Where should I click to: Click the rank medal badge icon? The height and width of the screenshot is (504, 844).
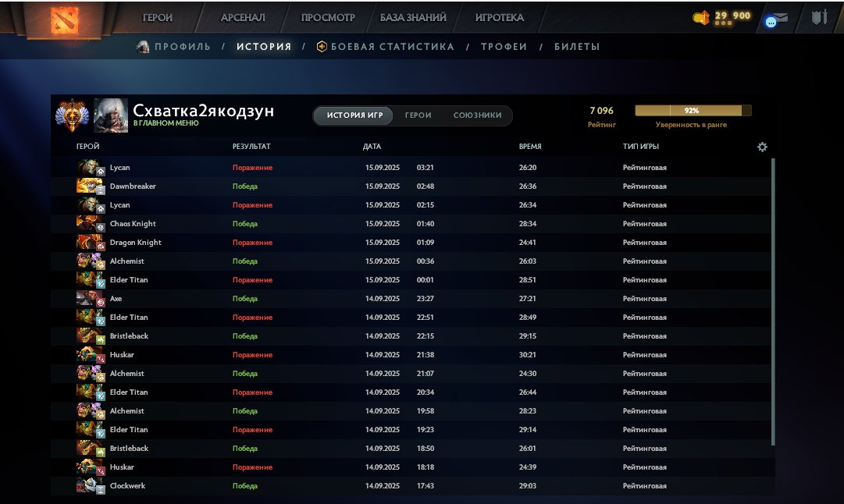point(73,116)
